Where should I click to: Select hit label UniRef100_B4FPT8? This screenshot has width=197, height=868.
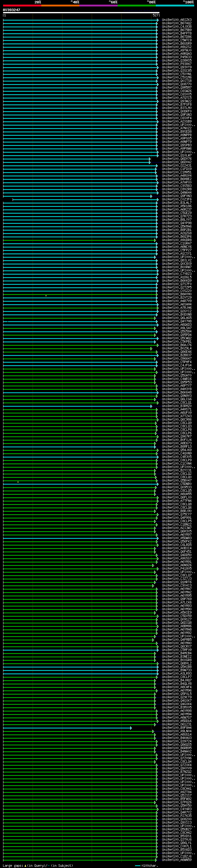pos(177,33)
